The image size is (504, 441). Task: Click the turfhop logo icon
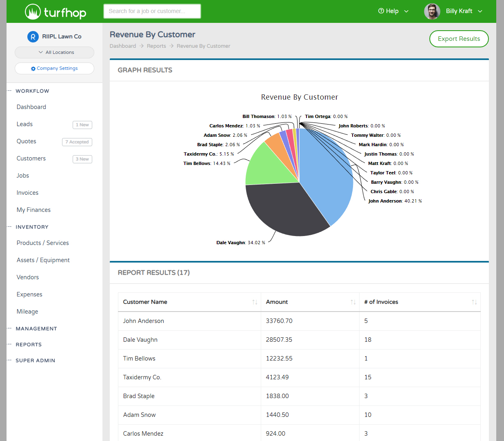[33, 11]
